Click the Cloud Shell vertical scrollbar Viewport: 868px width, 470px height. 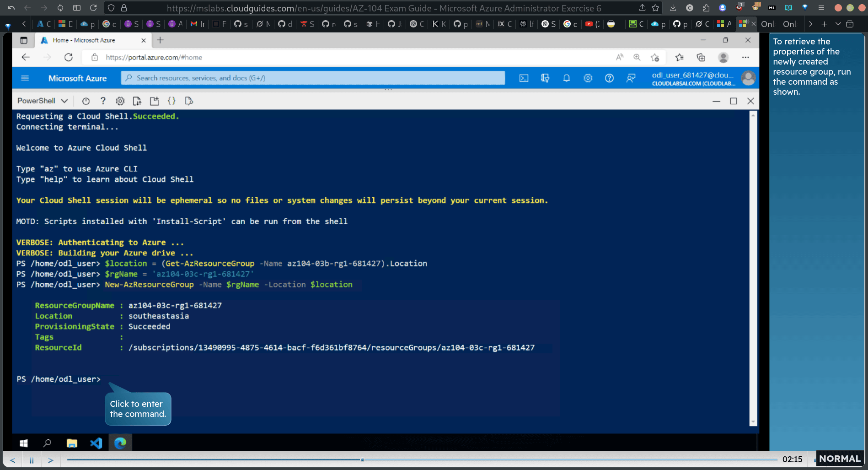point(753,269)
